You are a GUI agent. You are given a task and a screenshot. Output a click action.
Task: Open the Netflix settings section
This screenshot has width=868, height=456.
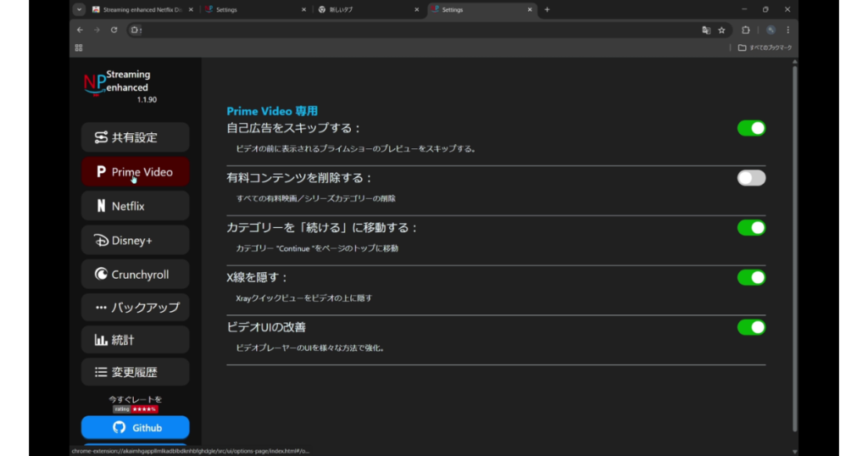click(135, 206)
